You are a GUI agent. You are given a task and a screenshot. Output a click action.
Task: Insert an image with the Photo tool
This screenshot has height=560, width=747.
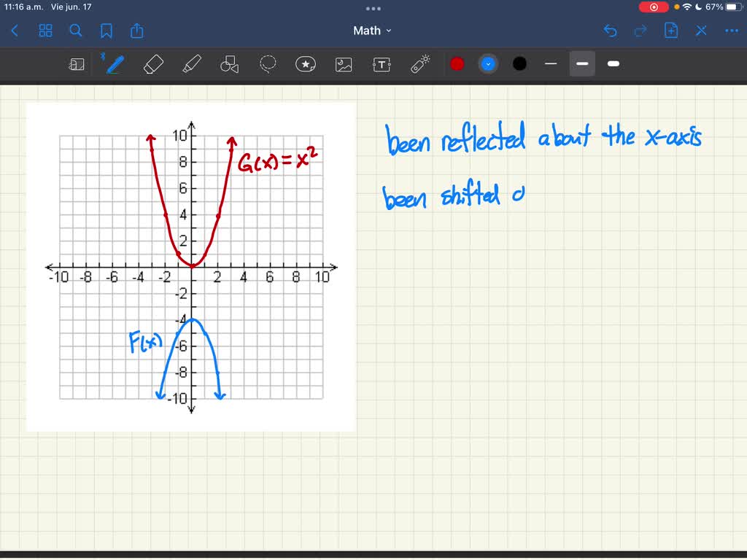[343, 64]
